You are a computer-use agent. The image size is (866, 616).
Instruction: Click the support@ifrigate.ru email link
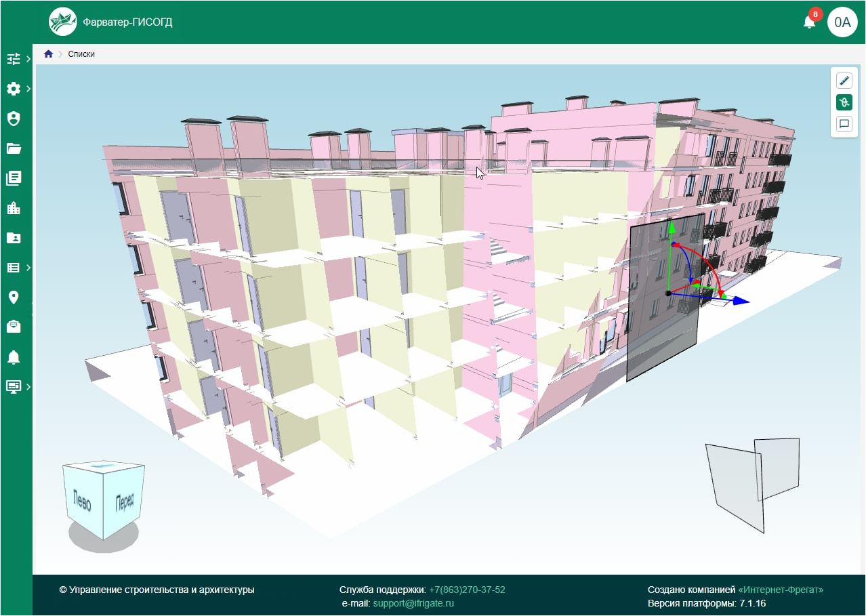[x=413, y=603]
